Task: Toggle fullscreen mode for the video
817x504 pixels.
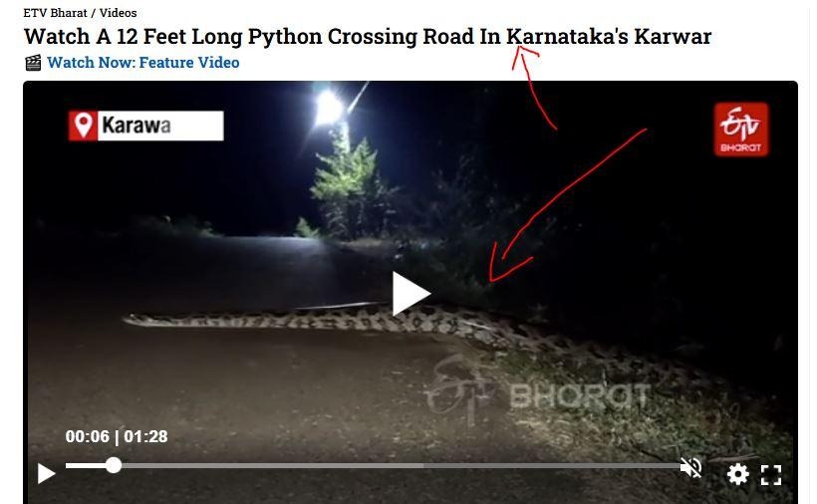Action: pyautogui.click(x=771, y=475)
